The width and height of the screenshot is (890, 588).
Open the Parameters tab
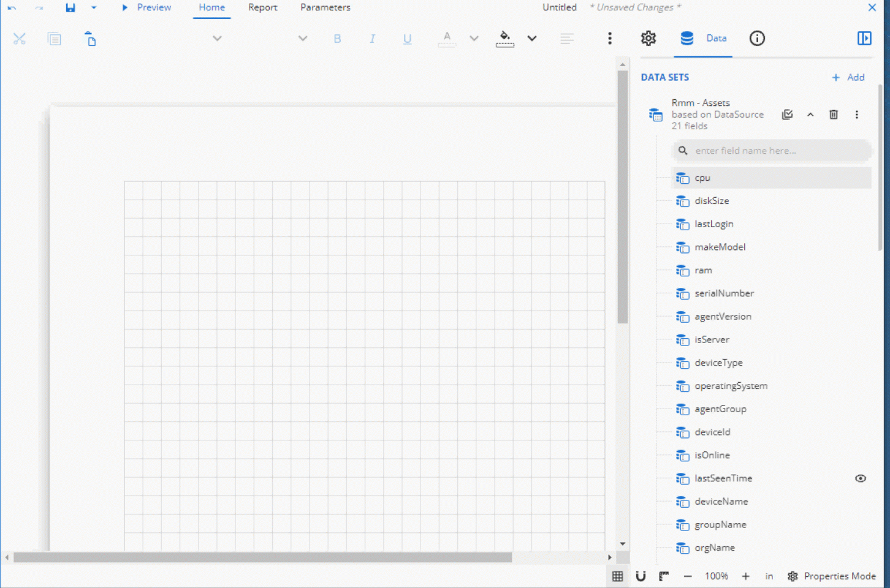pyautogui.click(x=325, y=7)
